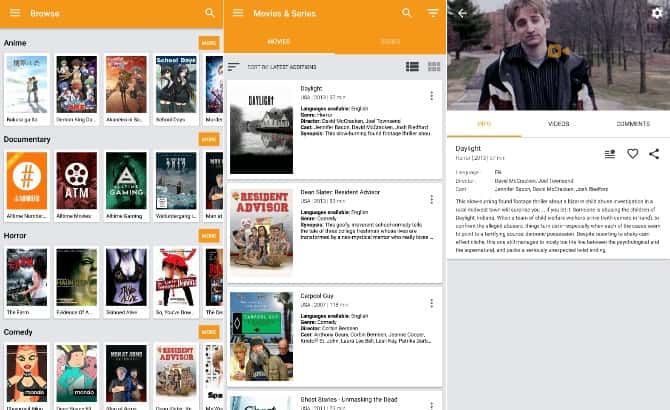Switch to grid view layout
Image resolution: width=670 pixels, height=410 pixels.
click(x=434, y=67)
